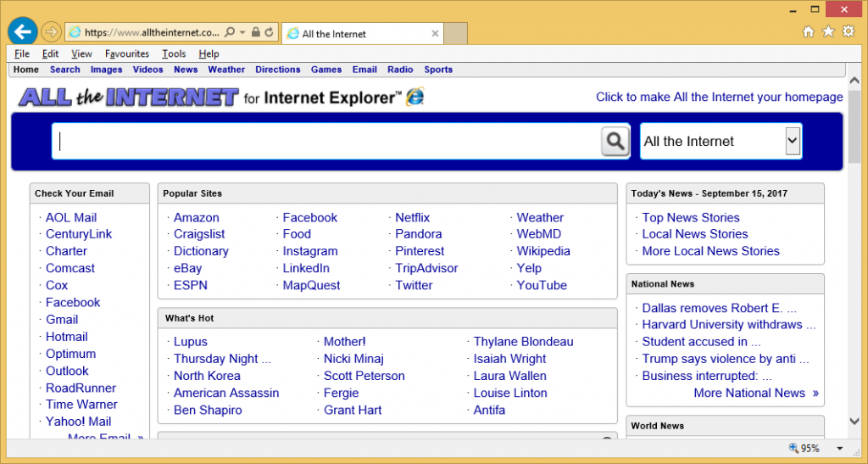Click the Internet Explorer logo beside the page title
This screenshot has width=868, height=464.
[415, 97]
